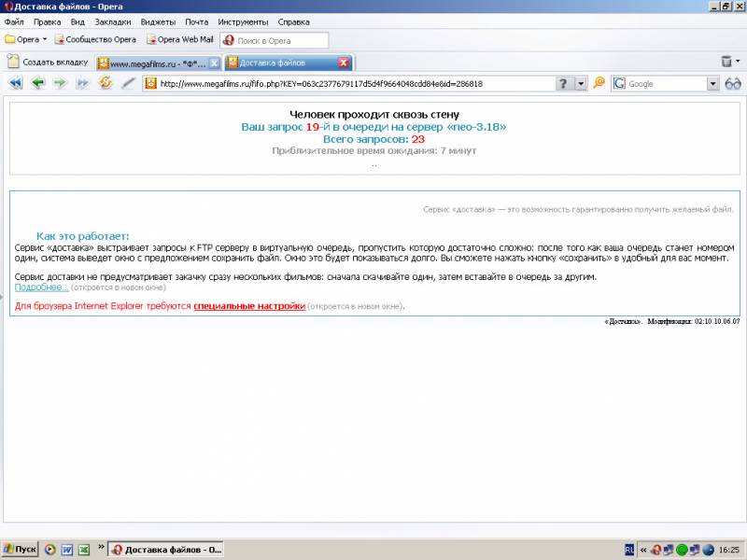Click the orange magnifier zoom icon
Image resolution: width=747 pixels, height=560 pixels.
pos(599,83)
